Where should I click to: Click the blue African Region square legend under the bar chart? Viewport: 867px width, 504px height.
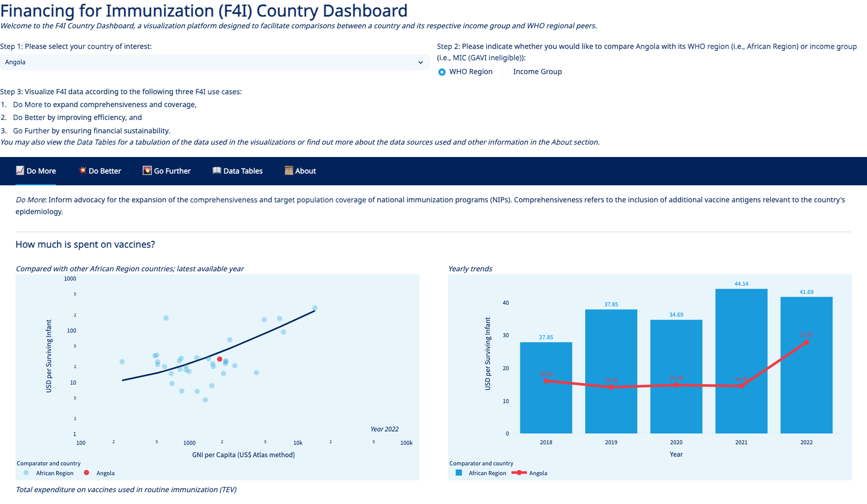pos(458,472)
